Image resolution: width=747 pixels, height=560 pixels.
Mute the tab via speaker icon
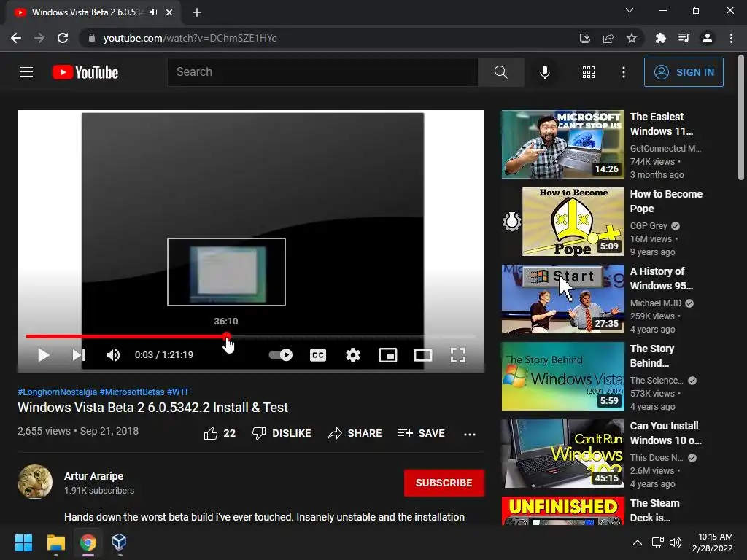click(x=153, y=12)
